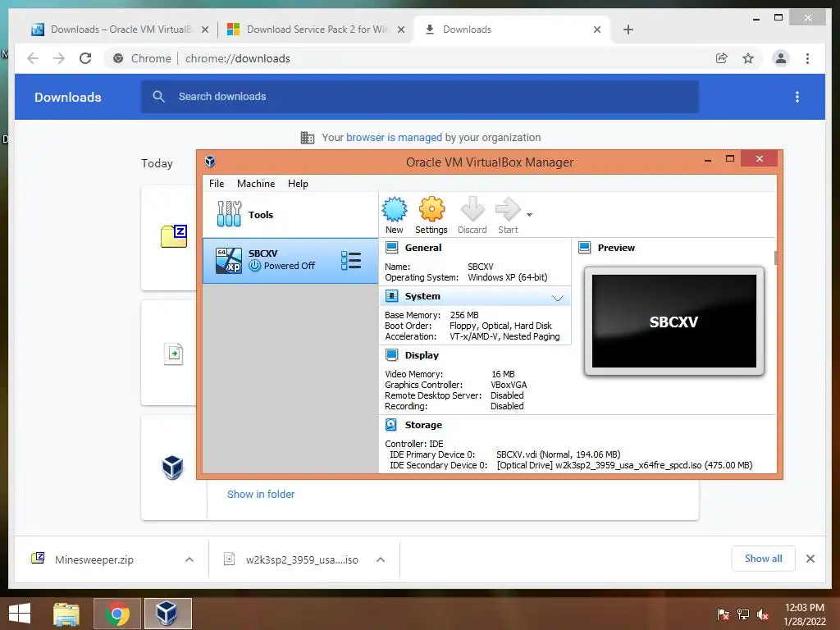Reload the Chrome page

point(85,58)
